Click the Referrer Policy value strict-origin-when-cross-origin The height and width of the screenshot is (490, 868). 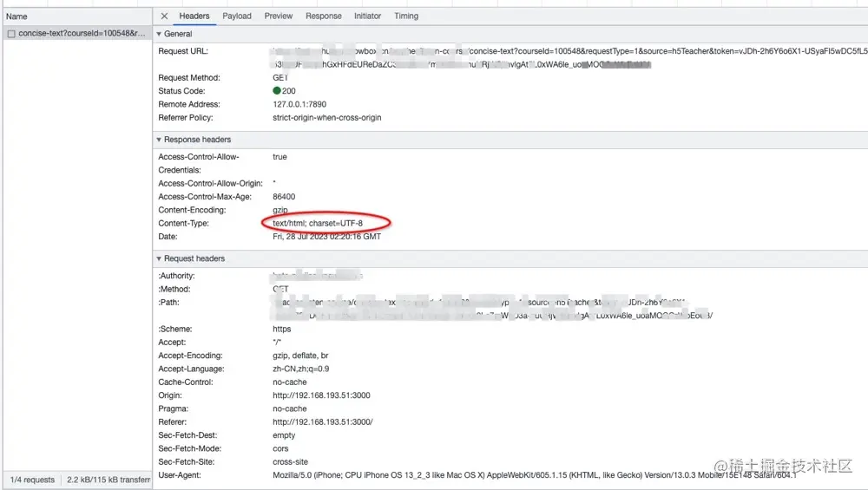(327, 117)
